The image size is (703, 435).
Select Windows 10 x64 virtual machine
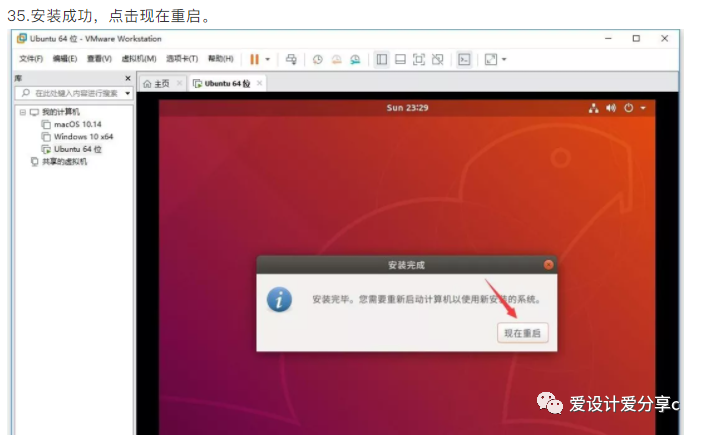83,136
